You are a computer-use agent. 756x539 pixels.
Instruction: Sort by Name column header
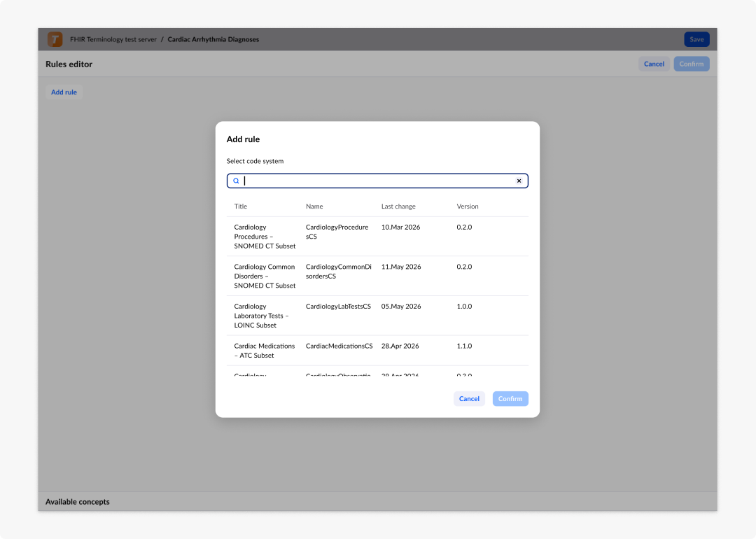coord(314,206)
